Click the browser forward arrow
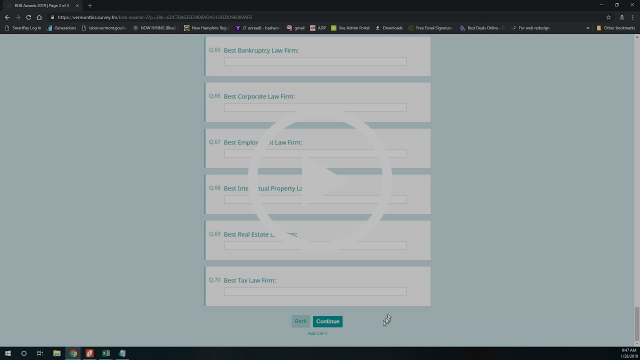 click(x=18, y=17)
